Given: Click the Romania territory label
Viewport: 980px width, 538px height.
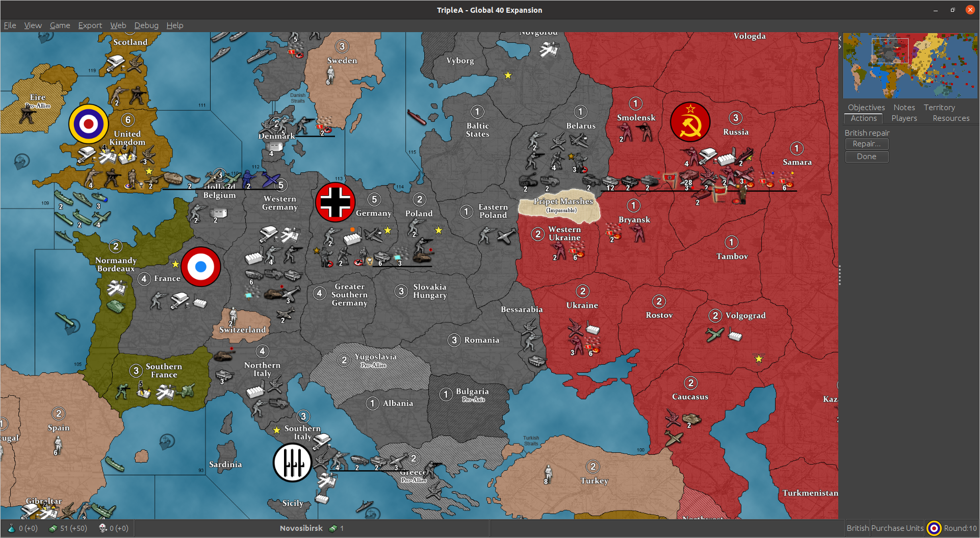Looking at the screenshot, I should pos(482,340).
